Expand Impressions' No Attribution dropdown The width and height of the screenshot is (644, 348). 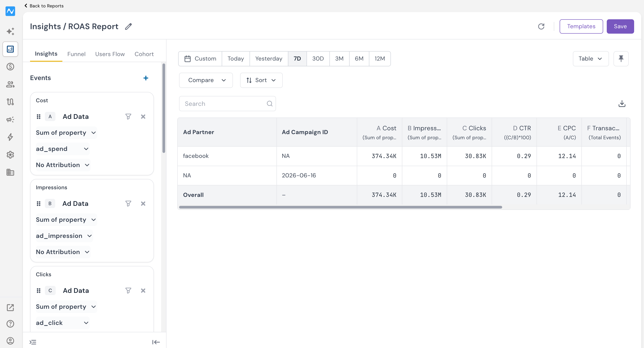tap(63, 252)
